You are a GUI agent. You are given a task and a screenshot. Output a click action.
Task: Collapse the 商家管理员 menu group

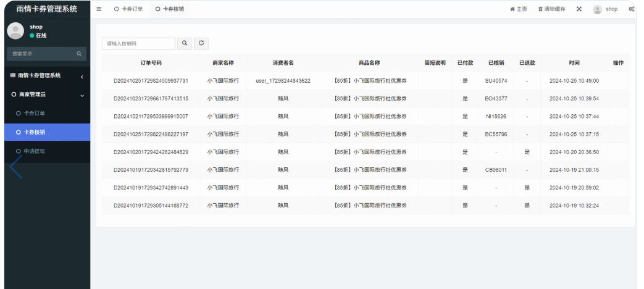click(x=82, y=95)
